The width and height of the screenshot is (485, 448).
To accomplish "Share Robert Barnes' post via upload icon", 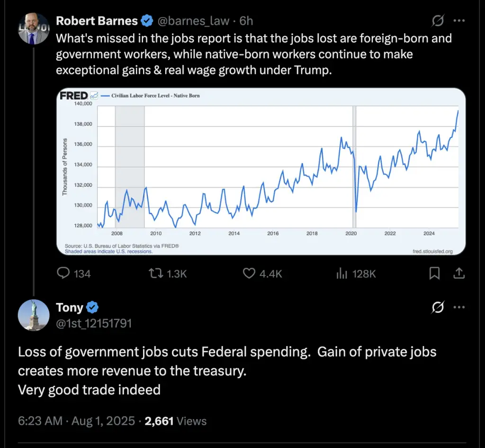I will pos(459,274).
